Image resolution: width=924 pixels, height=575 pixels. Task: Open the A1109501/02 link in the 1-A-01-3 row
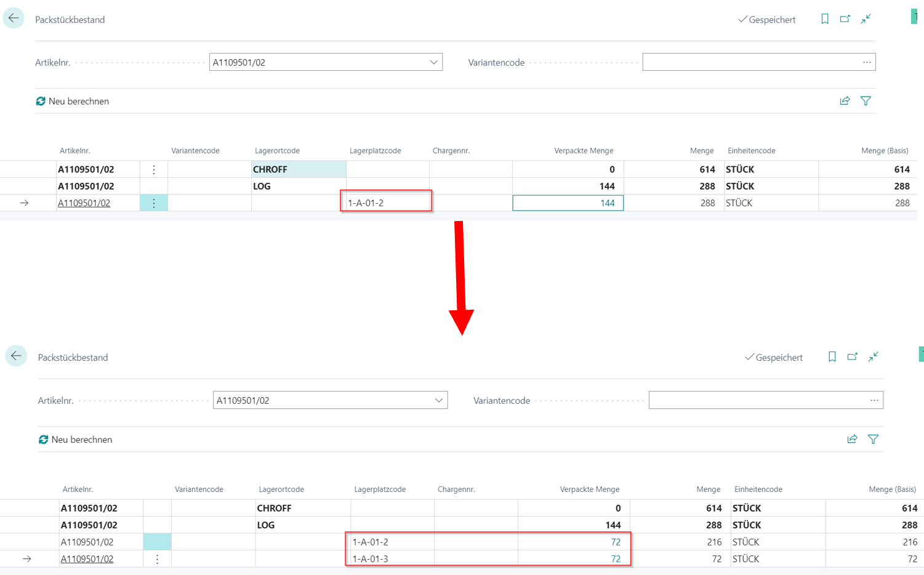click(87, 559)
